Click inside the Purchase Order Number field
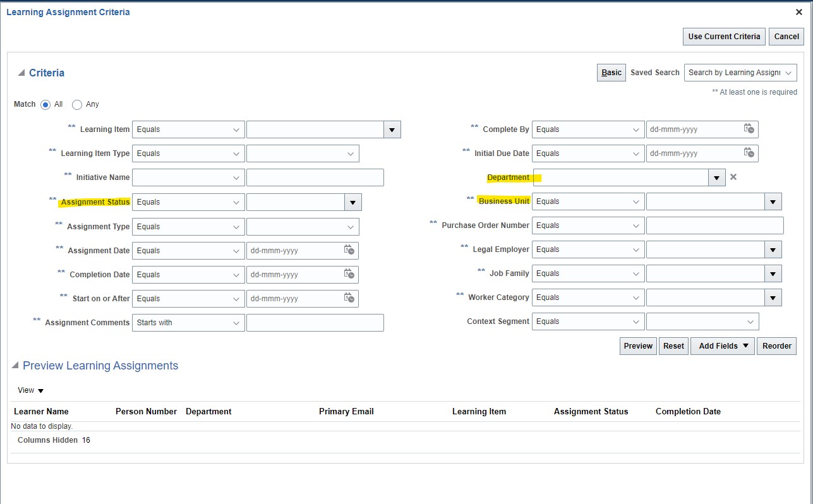The image size is (813, 504). click(714, 225)
